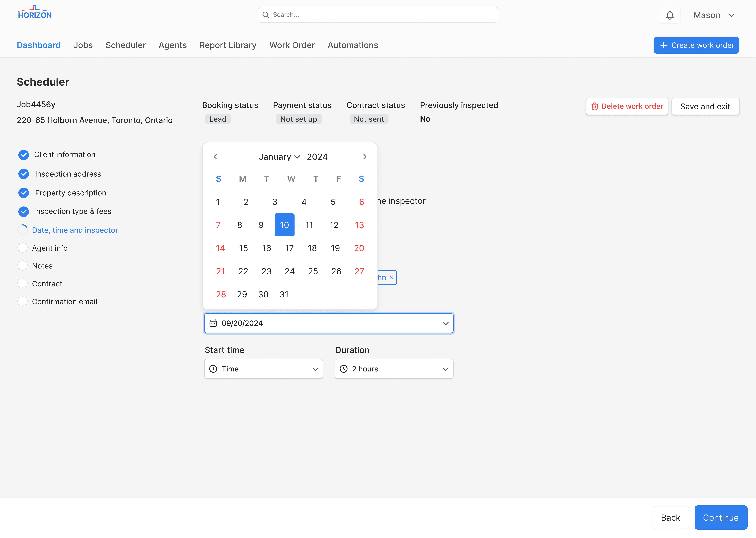
Task: Click the Back button
Action: pyautogui.click(x=671, y=518)
